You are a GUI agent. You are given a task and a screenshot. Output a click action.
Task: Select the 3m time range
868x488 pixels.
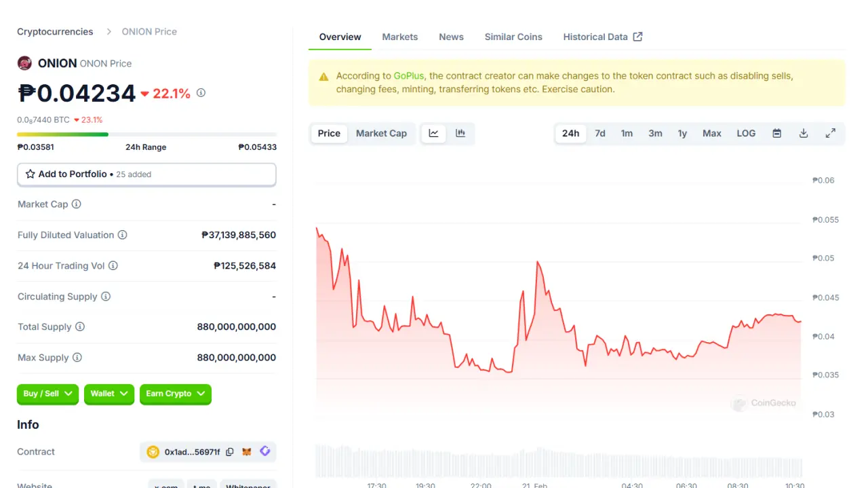pos(655,133)
